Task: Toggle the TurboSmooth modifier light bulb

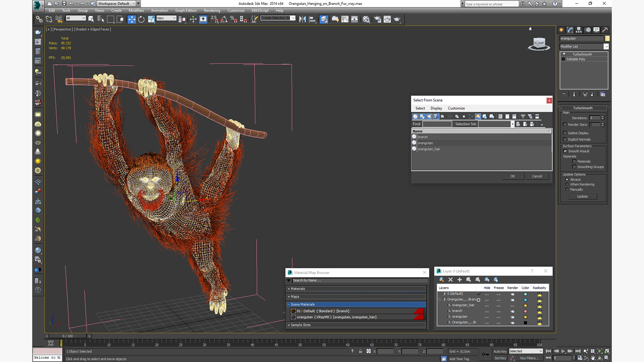Action: (564, 54)
